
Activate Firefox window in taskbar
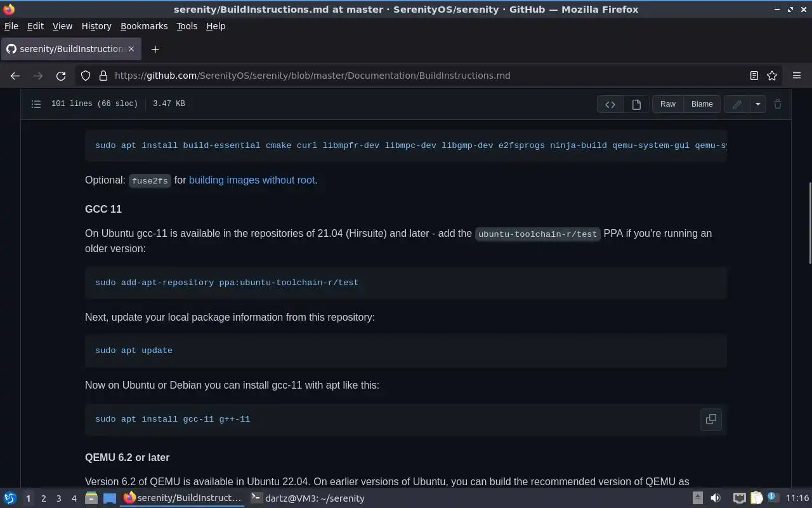pos(183,498)
